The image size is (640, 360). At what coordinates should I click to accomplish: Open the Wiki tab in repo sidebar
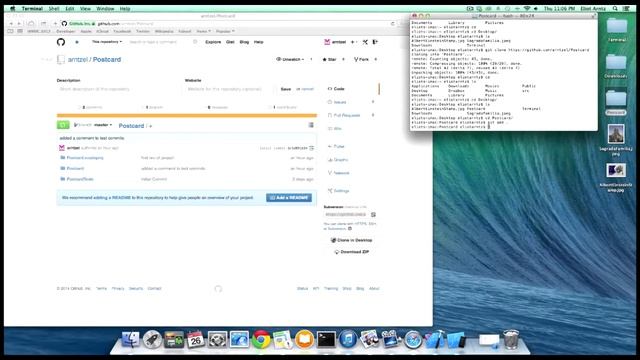click(x=335, y=129)
